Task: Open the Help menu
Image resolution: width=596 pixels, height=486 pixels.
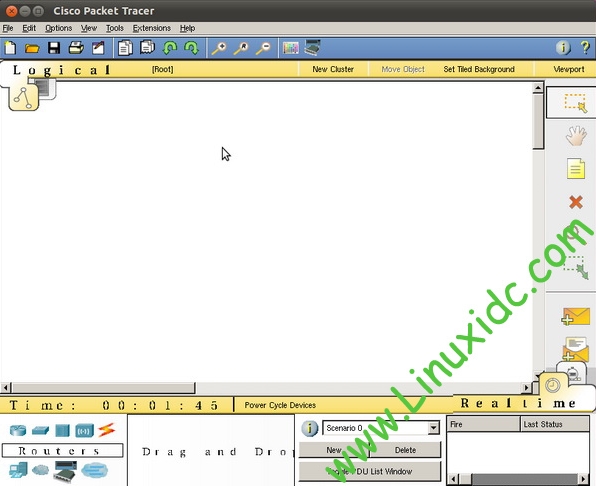Action: coord(187,28)
